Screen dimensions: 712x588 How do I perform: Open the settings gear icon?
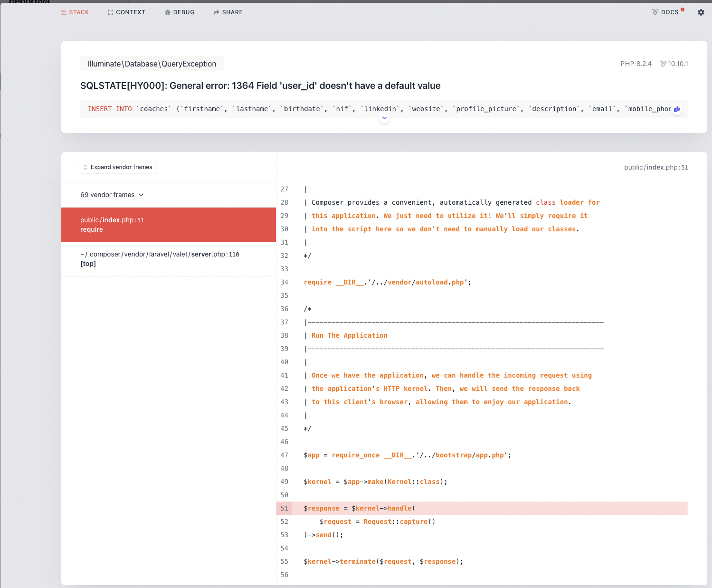click(x=701, y=12)
